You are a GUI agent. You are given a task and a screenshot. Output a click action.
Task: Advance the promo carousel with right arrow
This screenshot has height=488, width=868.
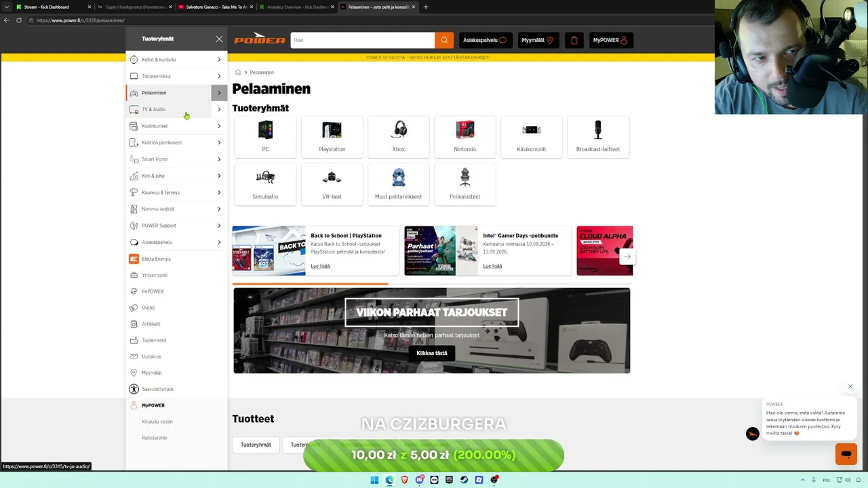tap(627, 256)
